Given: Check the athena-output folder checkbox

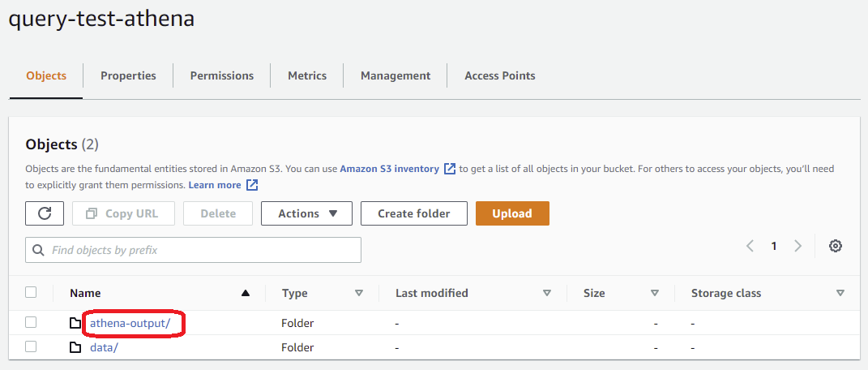Looking at the screenshot, I should (x=31, y=322).
